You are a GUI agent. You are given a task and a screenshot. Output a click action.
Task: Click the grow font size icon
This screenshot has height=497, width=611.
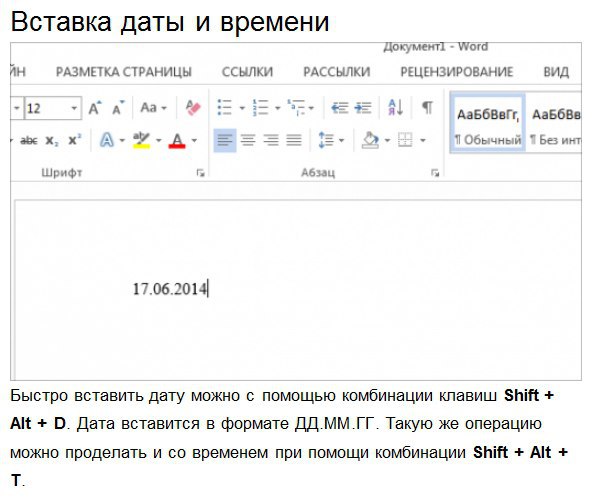[96, 108]
